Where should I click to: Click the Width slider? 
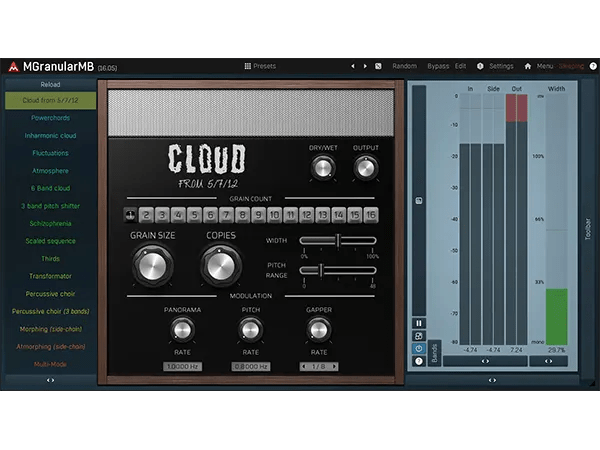338,241
